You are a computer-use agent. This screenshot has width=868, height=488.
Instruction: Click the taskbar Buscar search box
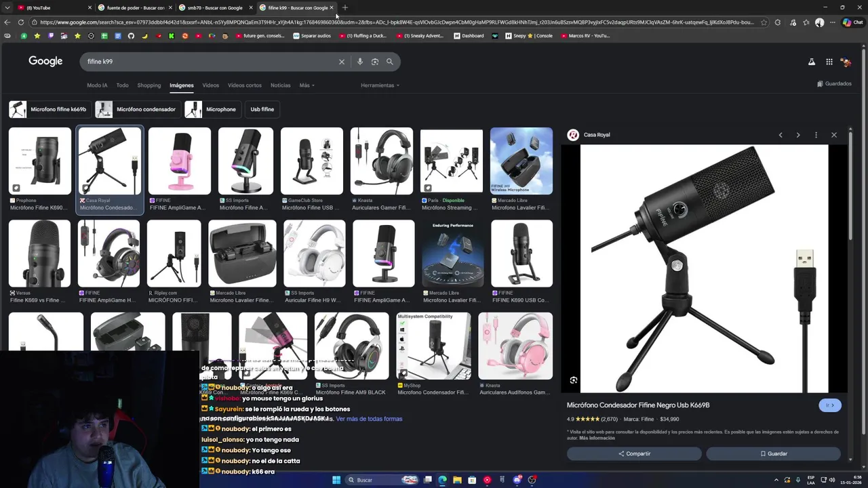[382, 480]
